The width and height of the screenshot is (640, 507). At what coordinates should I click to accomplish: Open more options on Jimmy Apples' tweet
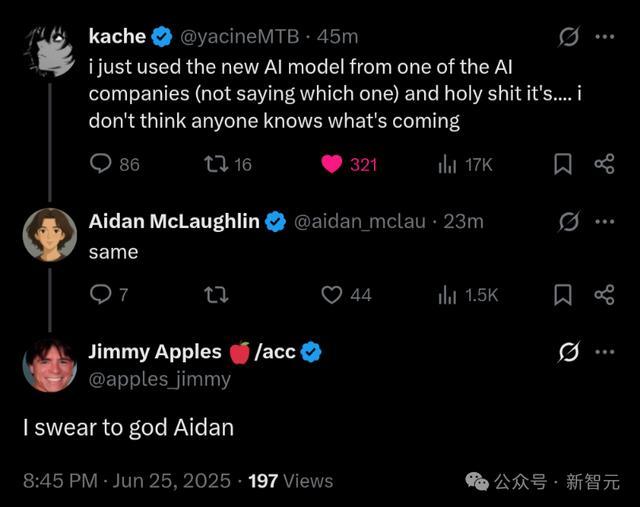(x=604, y=352)
